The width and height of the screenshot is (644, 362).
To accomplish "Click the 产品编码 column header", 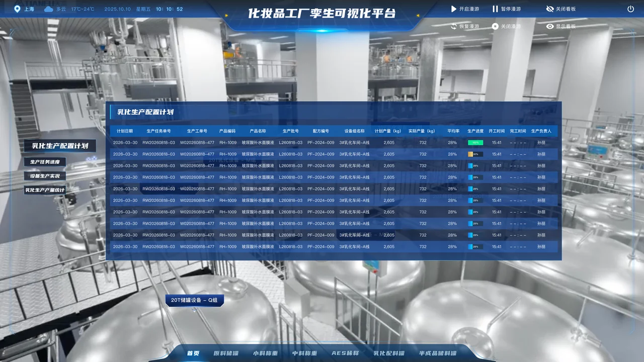I will pyautogui.click(x=227, y=131).
